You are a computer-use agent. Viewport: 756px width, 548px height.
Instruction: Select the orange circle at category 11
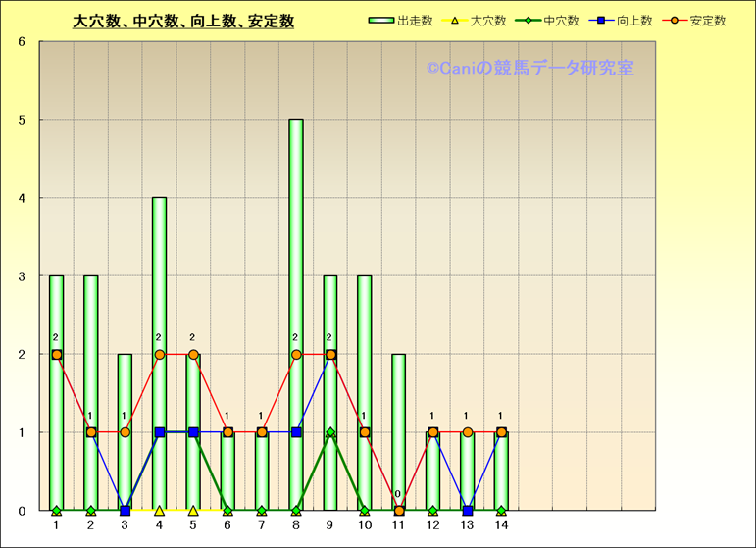tap(399, 511)
